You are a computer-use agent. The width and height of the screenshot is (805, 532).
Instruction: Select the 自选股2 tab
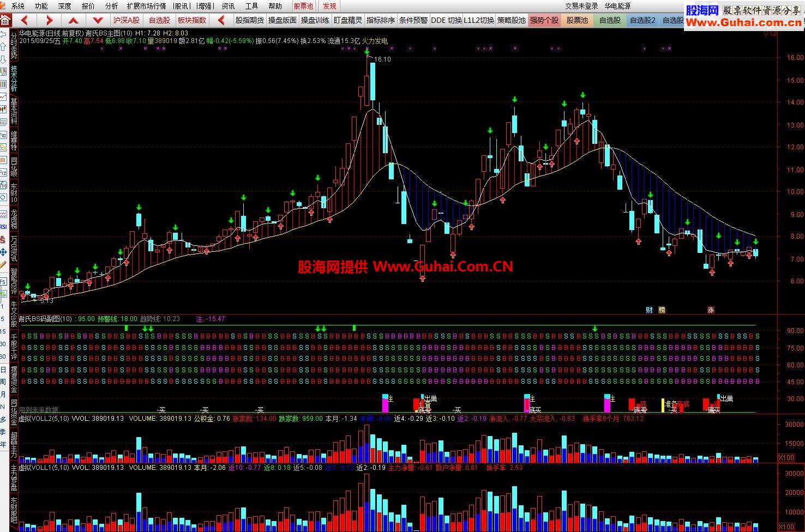642,20
